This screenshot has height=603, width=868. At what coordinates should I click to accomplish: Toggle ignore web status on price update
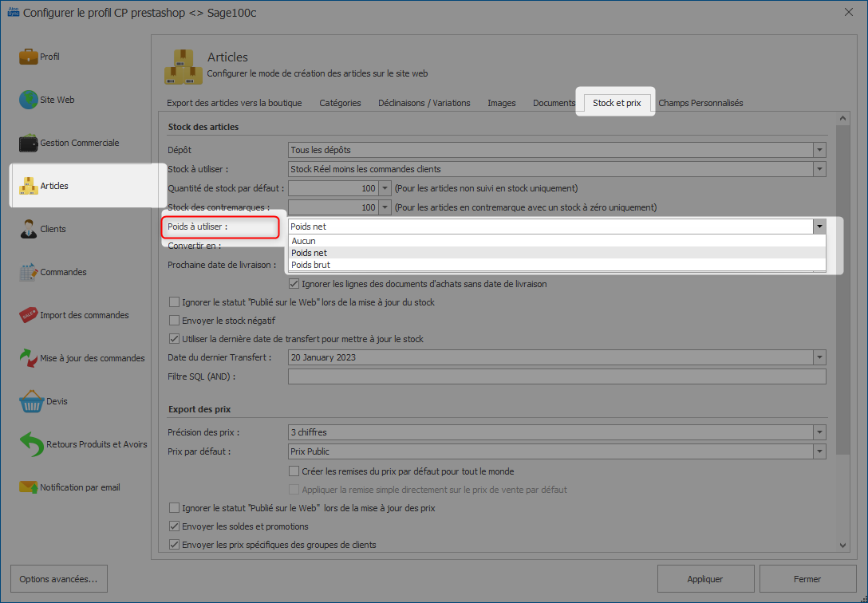pos(175,508)
